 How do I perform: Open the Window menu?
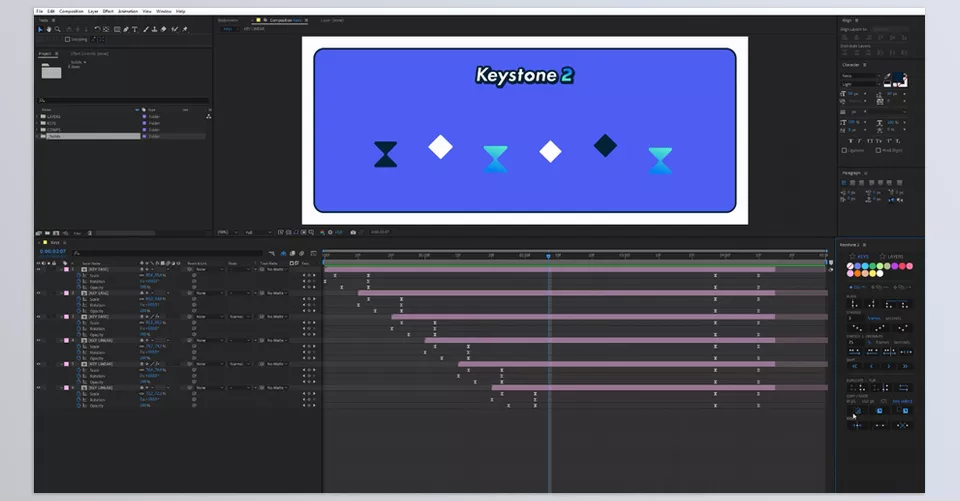(x=163, y=11)
